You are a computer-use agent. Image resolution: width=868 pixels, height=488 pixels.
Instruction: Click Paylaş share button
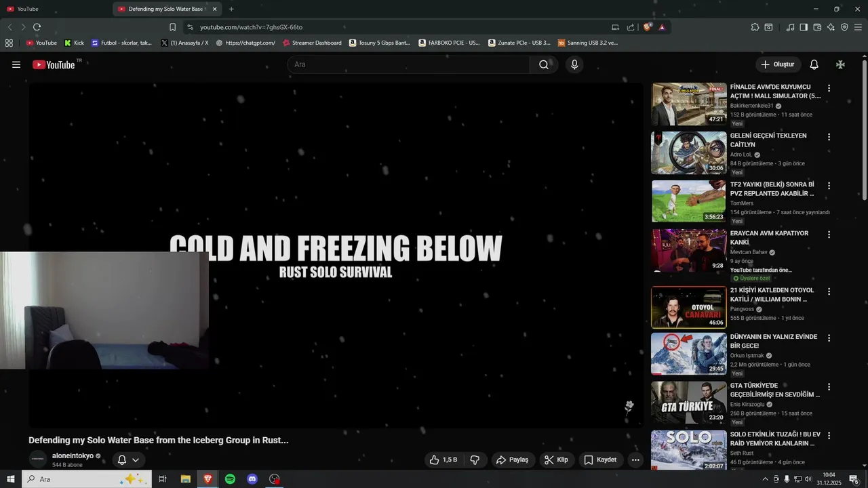pos(513,460)
